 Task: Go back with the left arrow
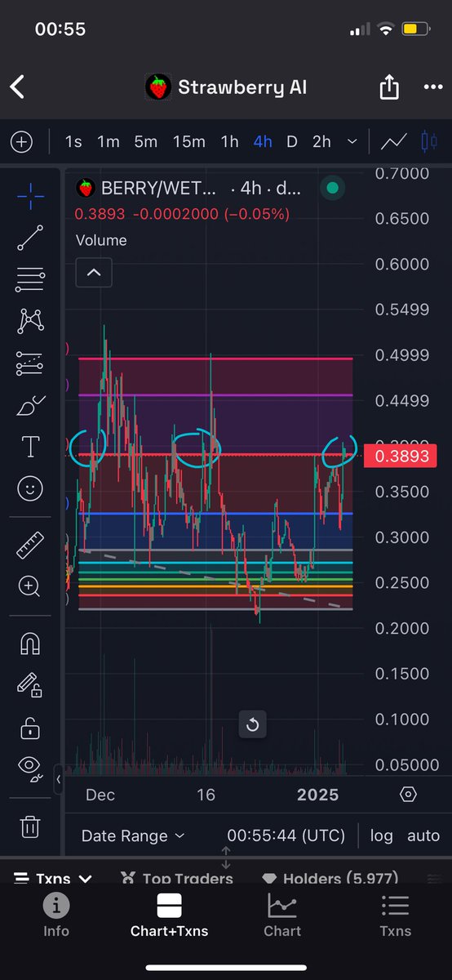point(17,87)
